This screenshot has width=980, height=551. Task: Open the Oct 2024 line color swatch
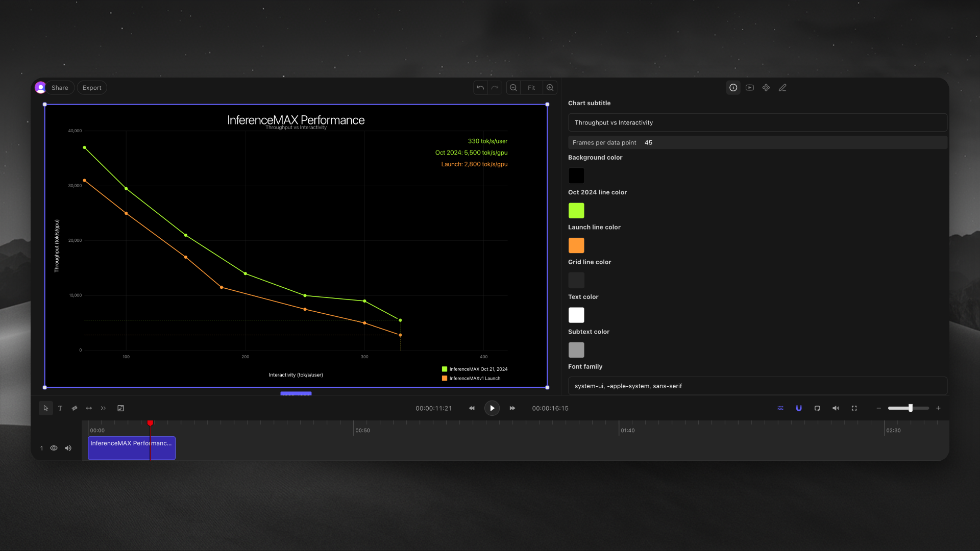click(576, 210)
